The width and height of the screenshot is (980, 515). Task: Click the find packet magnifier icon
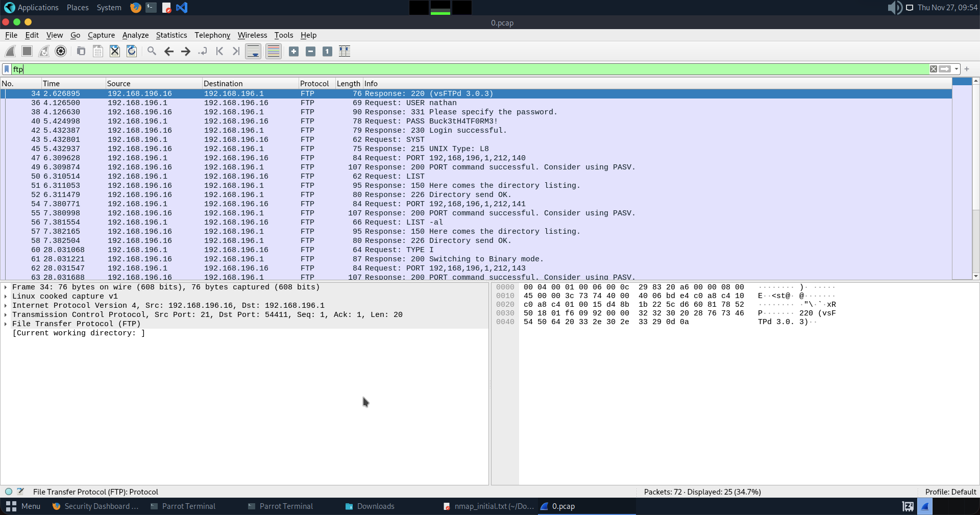(x=152, y=51)
